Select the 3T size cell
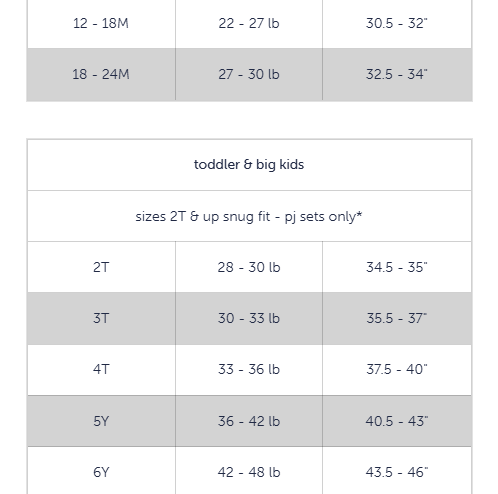Viewport: 498px width, 494px height. (x=101, y=318)
